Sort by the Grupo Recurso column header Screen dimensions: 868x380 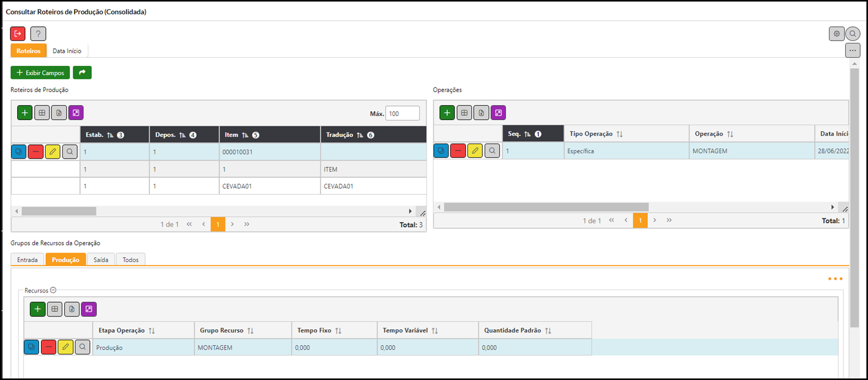[243, 330]
